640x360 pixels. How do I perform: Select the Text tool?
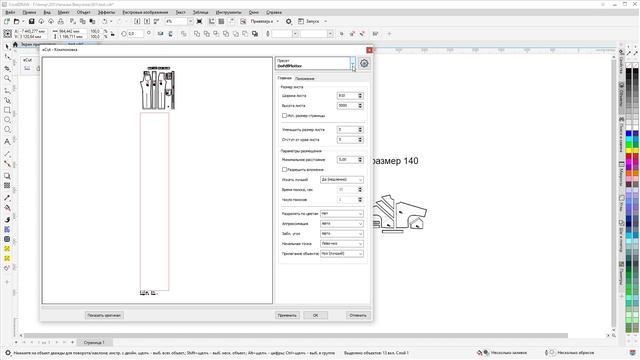tap(7, 142)
